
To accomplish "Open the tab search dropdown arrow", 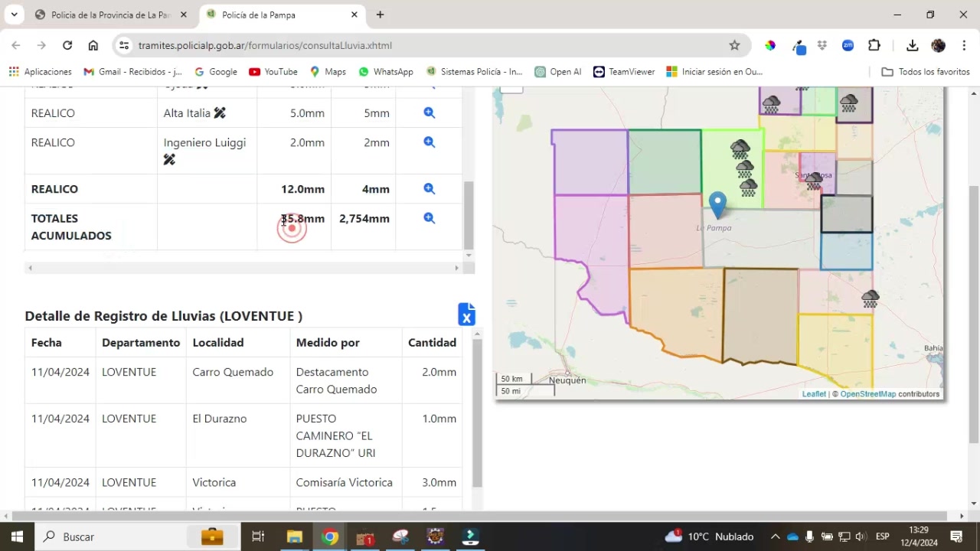I will [x=14, y=15].
